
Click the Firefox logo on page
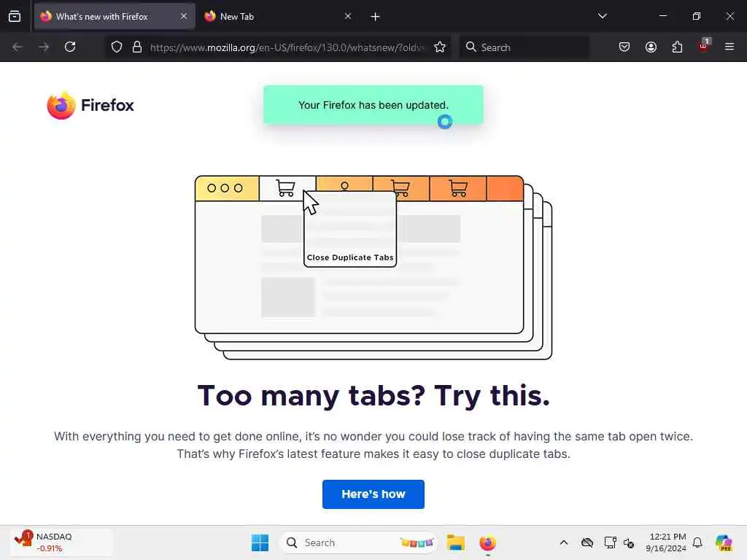(x=90, y=105)
